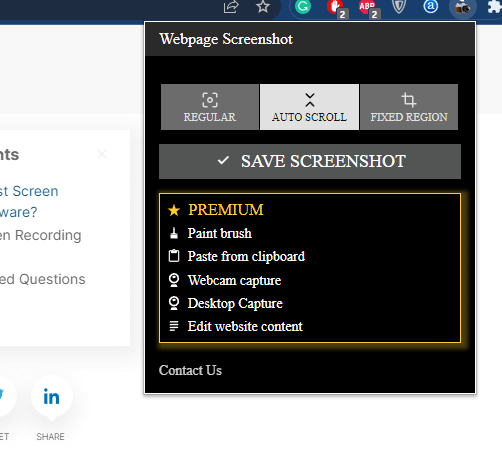Viewport: 502px width, 476px height.
Task: Select the FIXED REGION capture mode
Action: [x=409, y=107]
